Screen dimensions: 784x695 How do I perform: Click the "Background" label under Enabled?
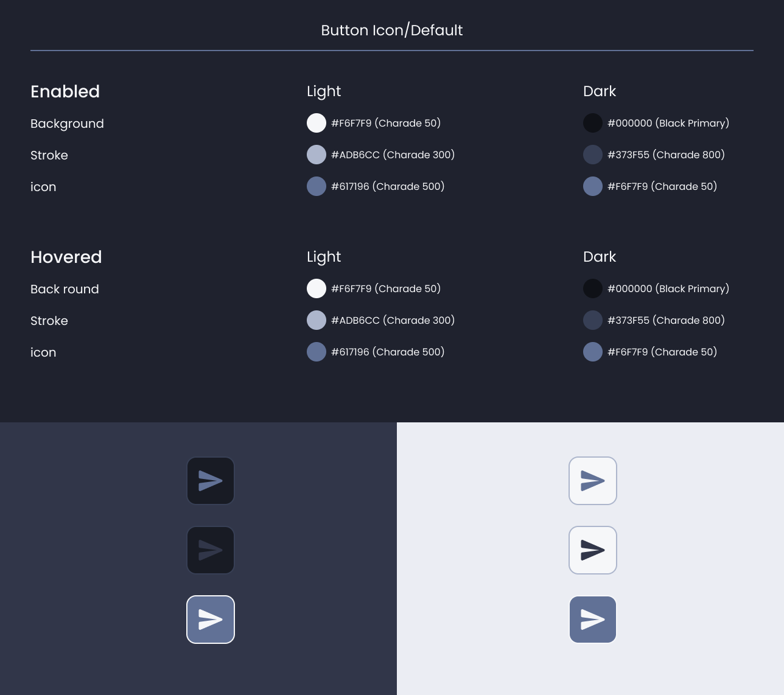point(67,124)
